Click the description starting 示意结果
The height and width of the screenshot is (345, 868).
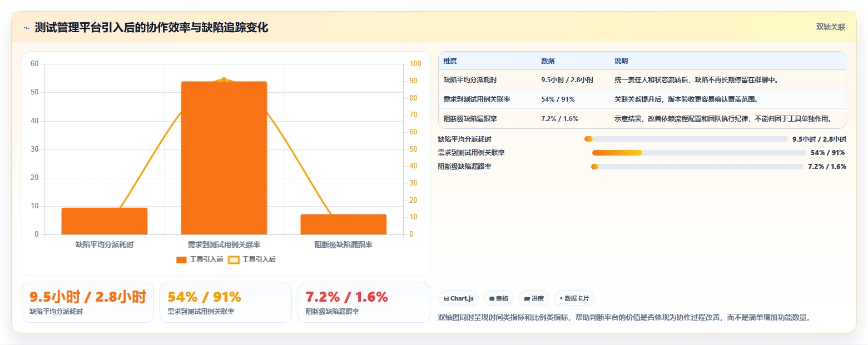pyautogui.click(x=723, y=119)
